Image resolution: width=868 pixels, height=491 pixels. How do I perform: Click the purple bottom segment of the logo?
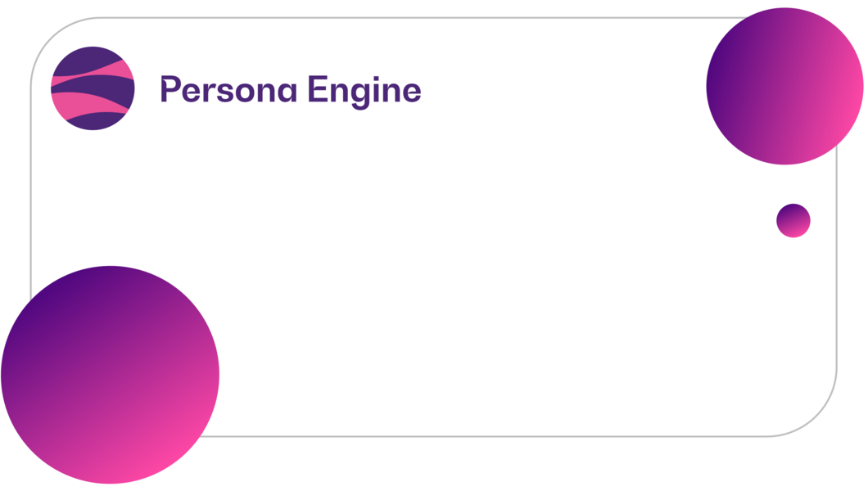(95, 121)
